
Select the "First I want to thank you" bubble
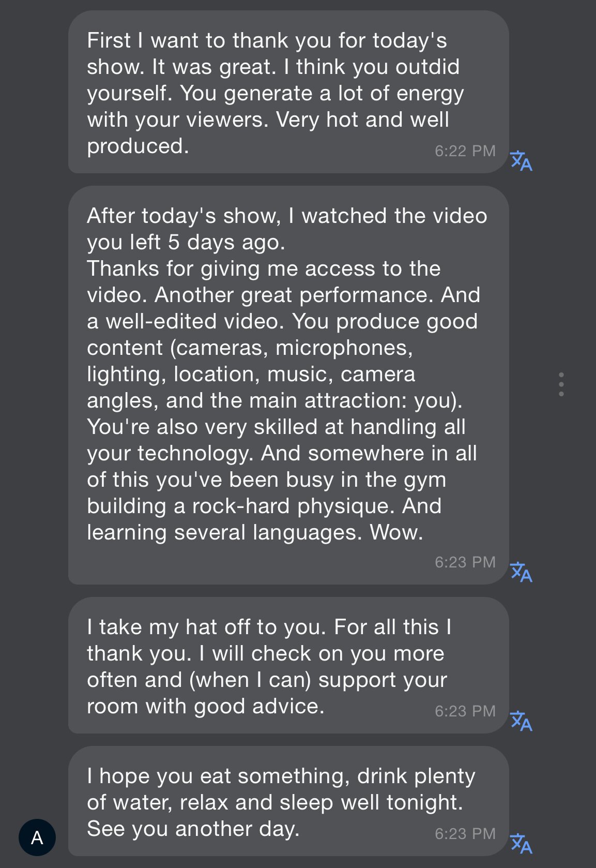[288, 92]
